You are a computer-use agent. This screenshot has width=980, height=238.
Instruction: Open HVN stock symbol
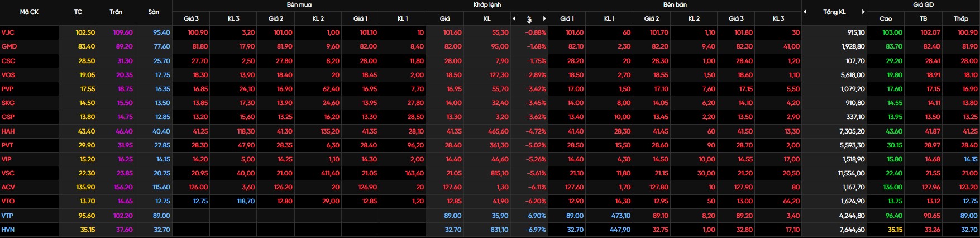(8, 230)
